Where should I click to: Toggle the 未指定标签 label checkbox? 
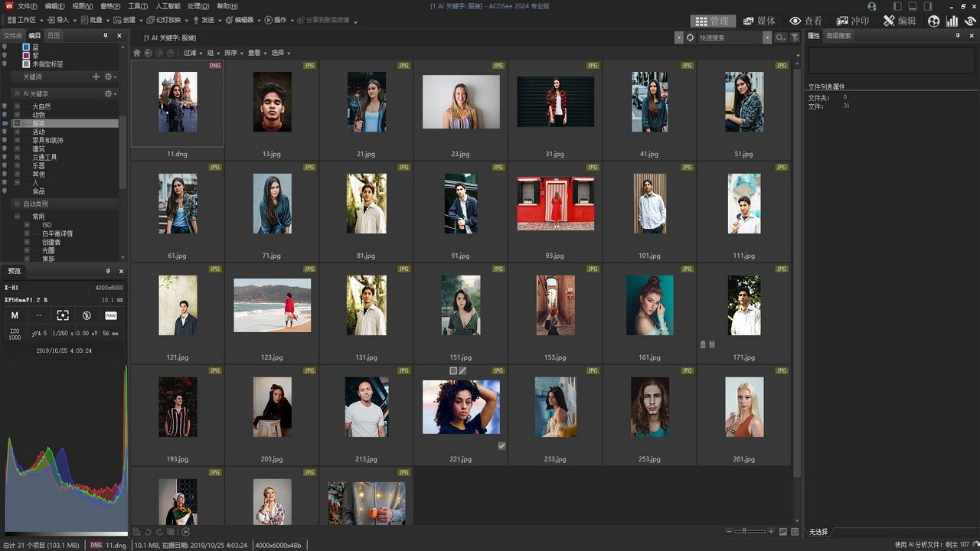(26, 64)
